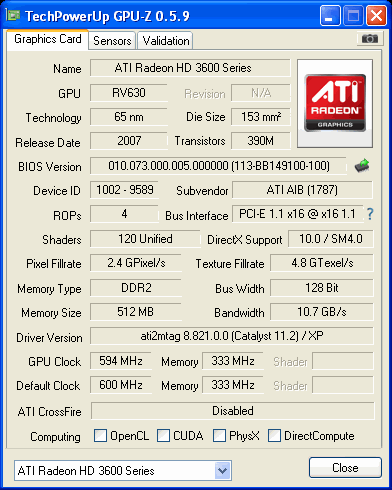Screen dimensions: 392x490
Task: Tick the DirectCompute checkbox
Action: point(274,435)
